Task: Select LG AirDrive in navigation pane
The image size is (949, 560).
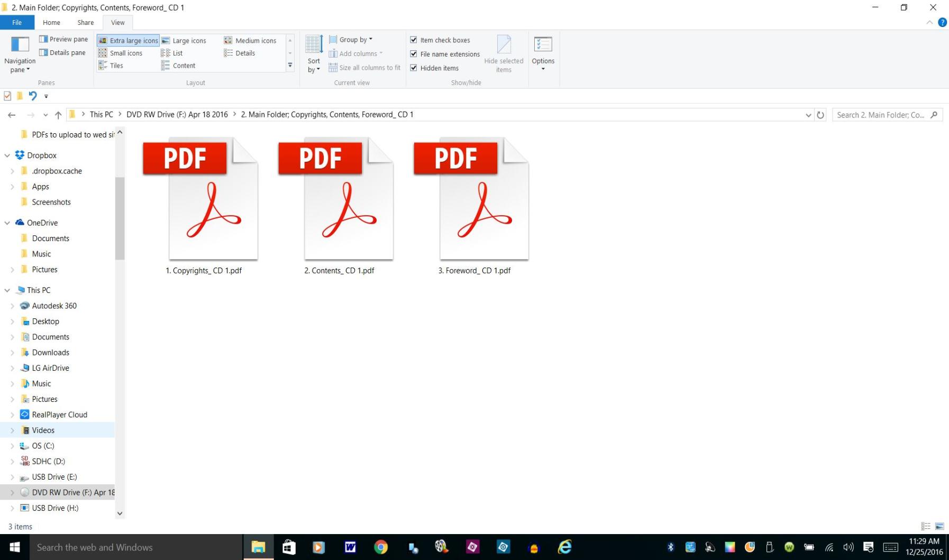Action: [50, 368]
